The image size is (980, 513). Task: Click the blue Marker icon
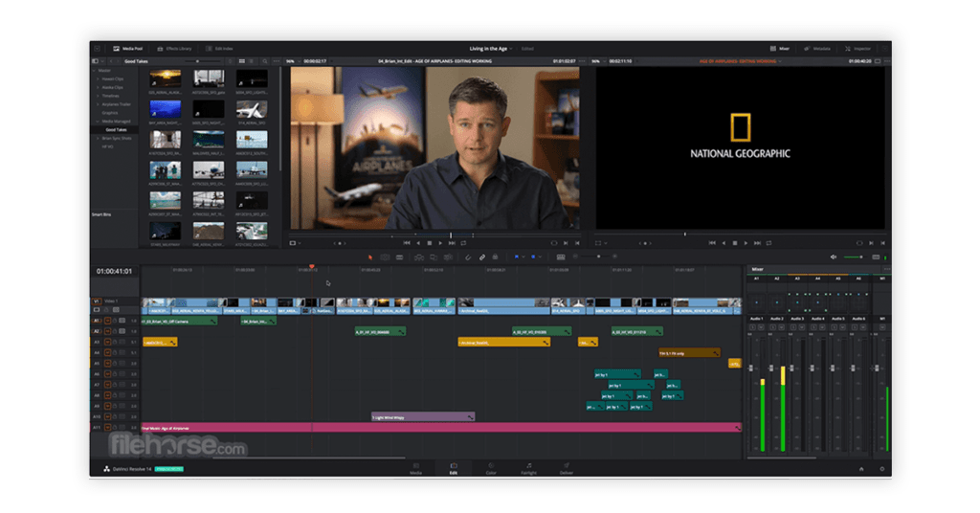(533, 256)
